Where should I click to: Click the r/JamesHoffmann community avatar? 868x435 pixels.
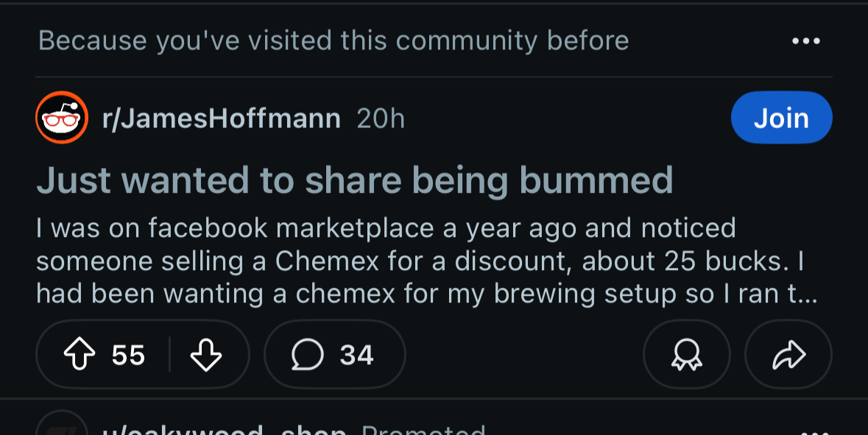62,118
